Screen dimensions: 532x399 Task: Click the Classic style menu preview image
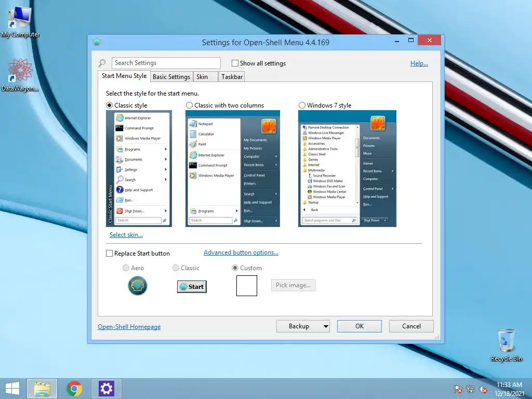coord(139,169)
